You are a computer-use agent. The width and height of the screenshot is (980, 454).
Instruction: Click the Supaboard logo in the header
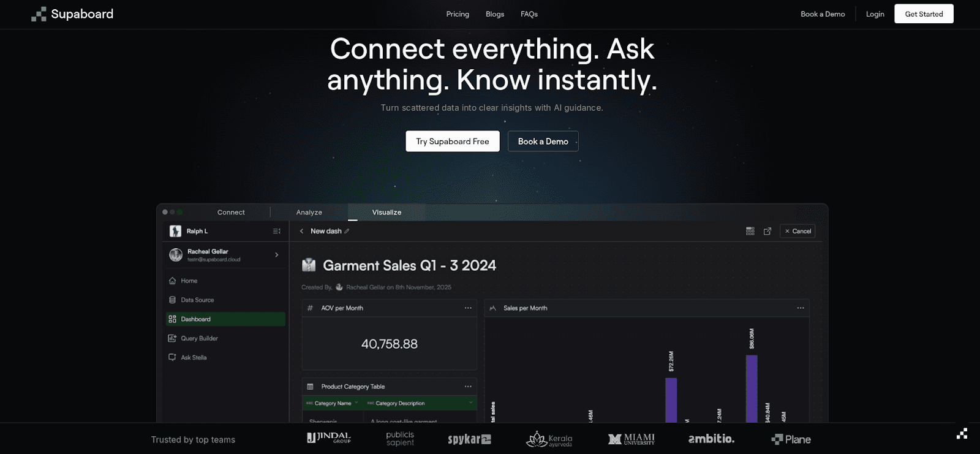[x=72, y=14]
